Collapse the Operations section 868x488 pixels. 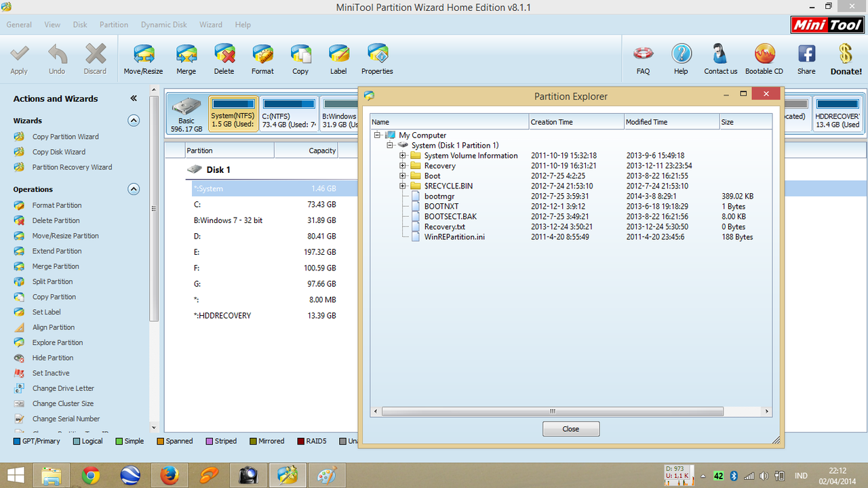pyautogui.click(x=134, y=189)
